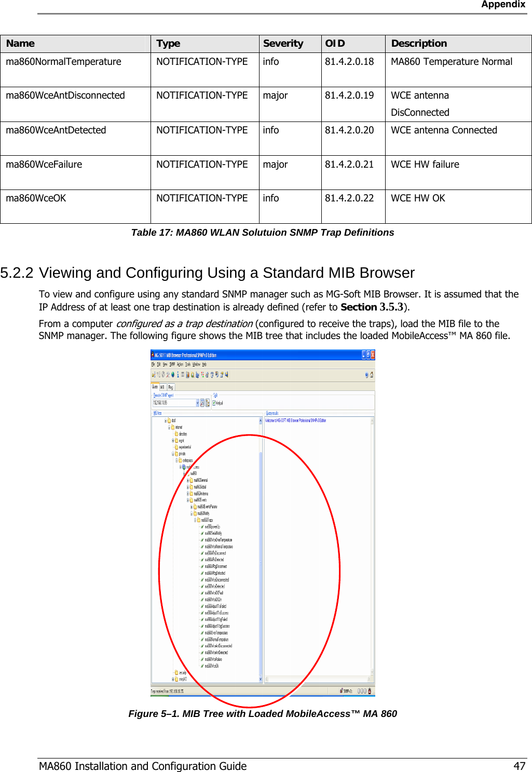Click the check-mark icon of ma860WceOk trap
This screenshot has height=772, width=532.
tap(202, 666)
